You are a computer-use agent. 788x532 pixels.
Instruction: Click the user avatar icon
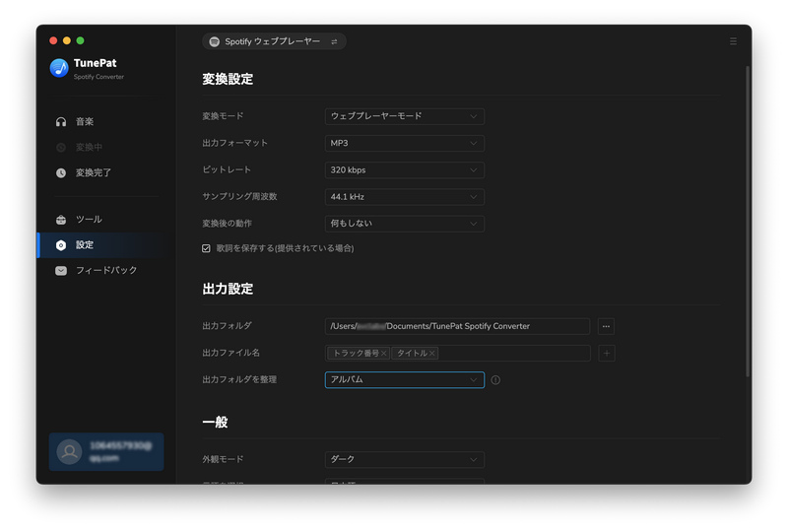[69, 451]
